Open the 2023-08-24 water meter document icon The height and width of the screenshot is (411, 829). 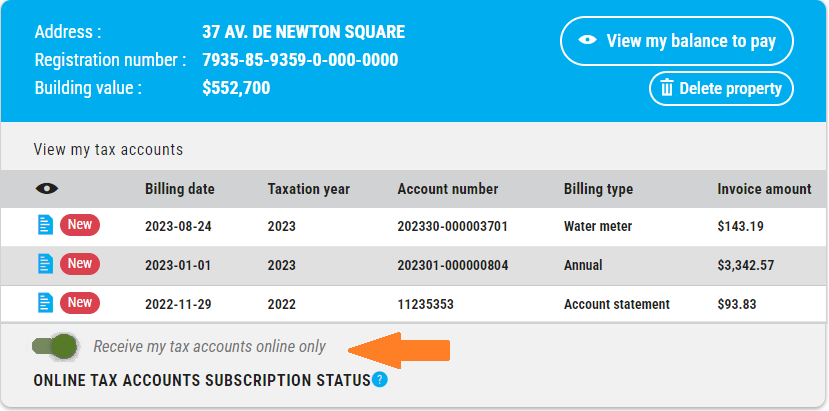(44, 226)
